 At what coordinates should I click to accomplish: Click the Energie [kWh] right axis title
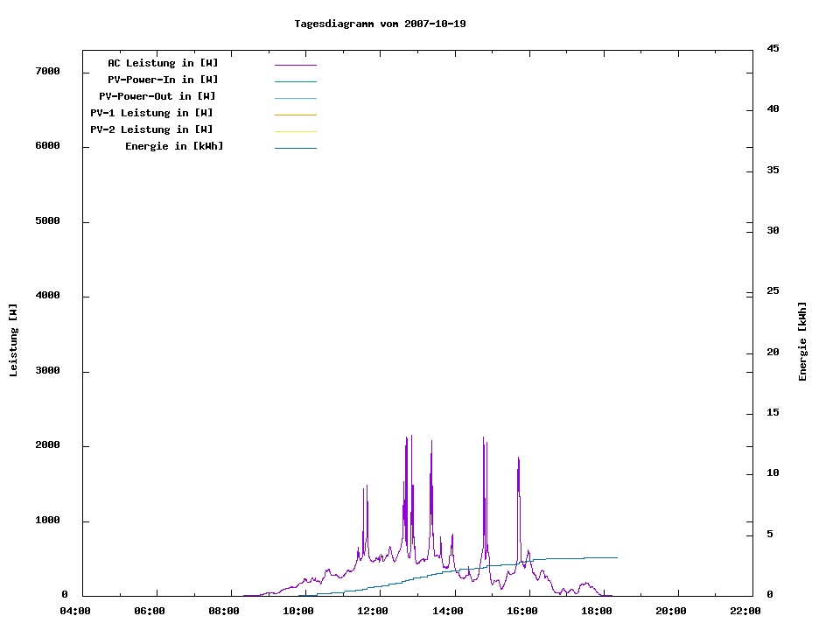[x=802, y=341]
